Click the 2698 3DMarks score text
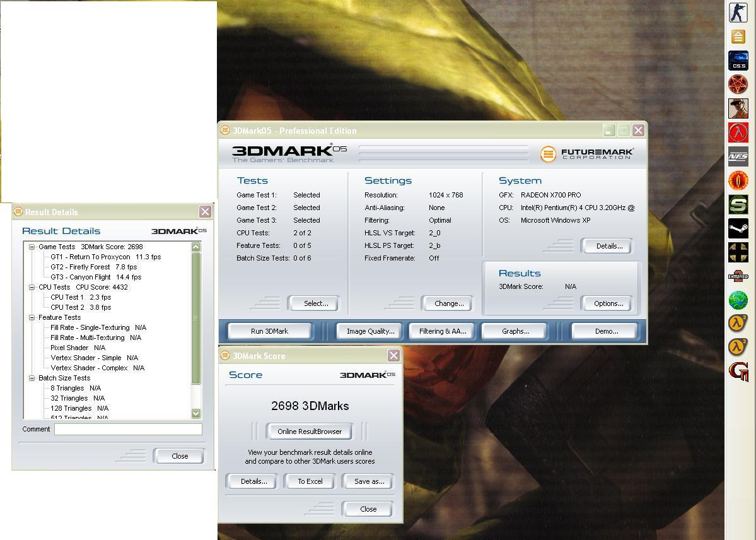The height and width of the screenshot is (540, 756). pos(310,406)
